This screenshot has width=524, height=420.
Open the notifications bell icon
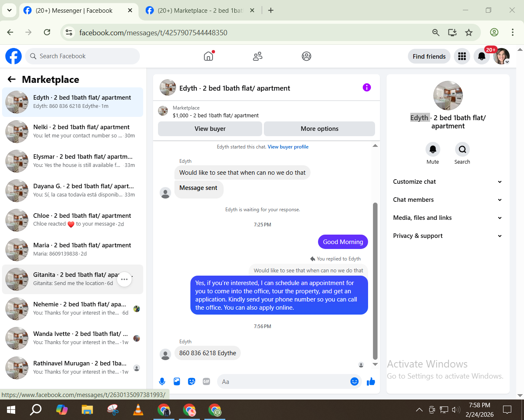pyautogui.click(x=482, y=56)
